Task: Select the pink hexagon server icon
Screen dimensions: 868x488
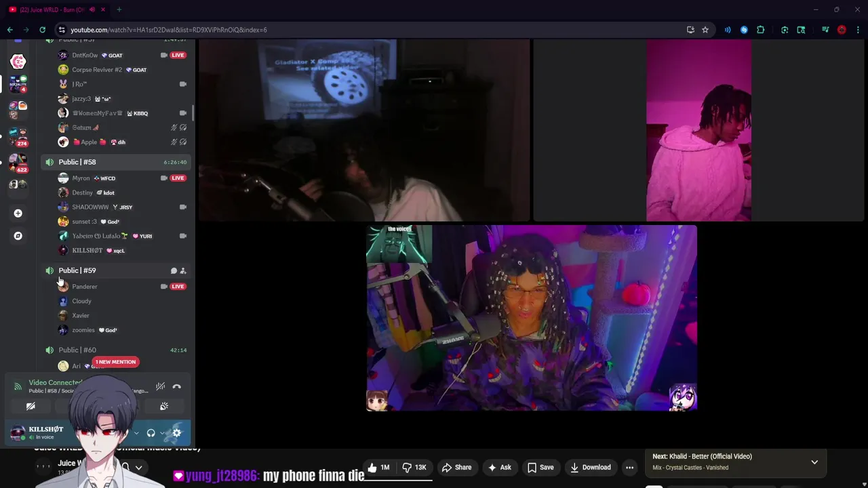Action: pos(18,62)
